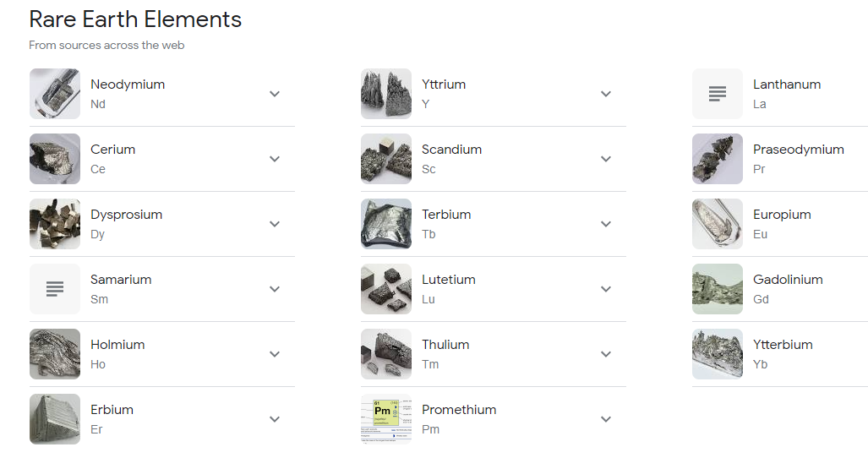The height and width of the screenshot is (458, 868).
Task: Click the Gadolinium thumbnail image
Action: 717,289
